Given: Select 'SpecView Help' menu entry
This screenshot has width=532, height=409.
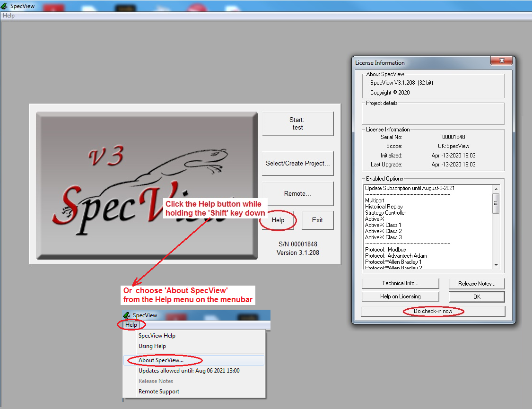Looking at the screenshot, I should (157, 336).
